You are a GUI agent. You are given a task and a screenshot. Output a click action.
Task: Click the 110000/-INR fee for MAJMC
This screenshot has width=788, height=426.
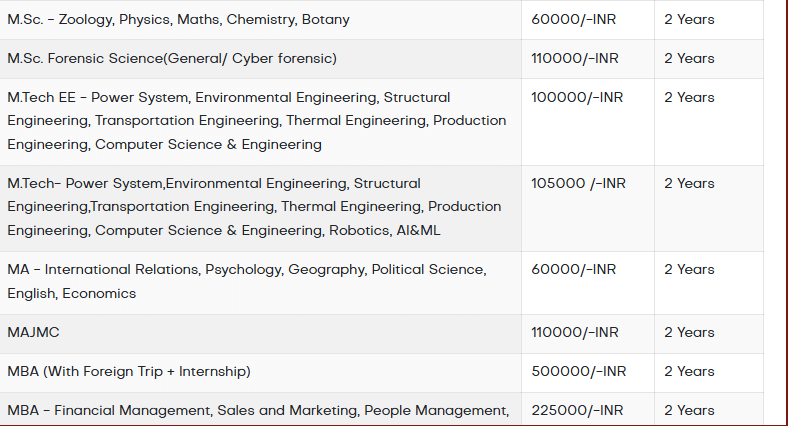[575, 333]
